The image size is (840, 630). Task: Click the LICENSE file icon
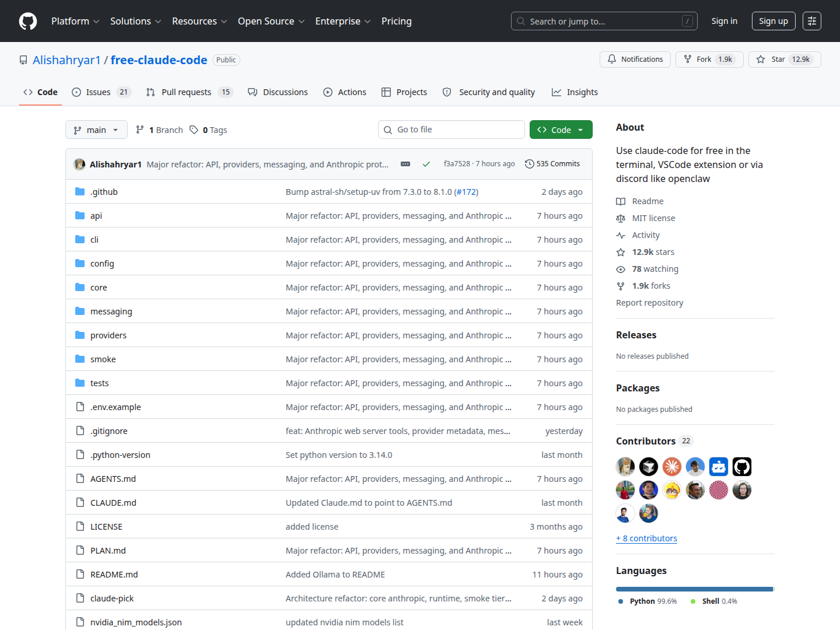pyautogui.click(x=80, y=527)
